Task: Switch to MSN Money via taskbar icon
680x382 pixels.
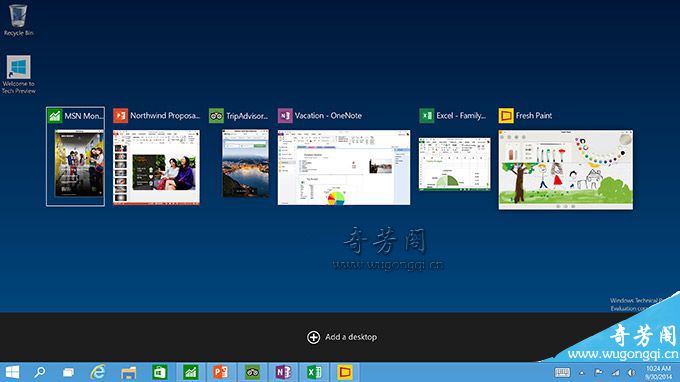Action: (x=191, y=372)
